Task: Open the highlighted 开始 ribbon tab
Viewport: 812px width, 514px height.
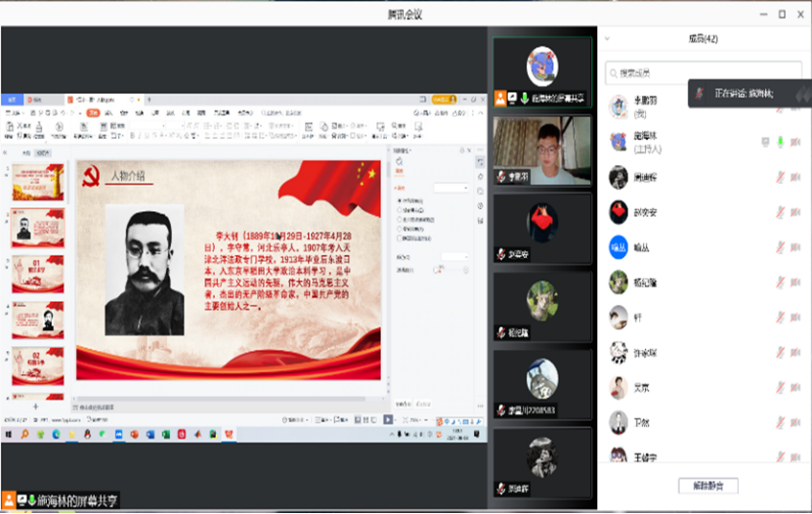Action: pos(92,112)
